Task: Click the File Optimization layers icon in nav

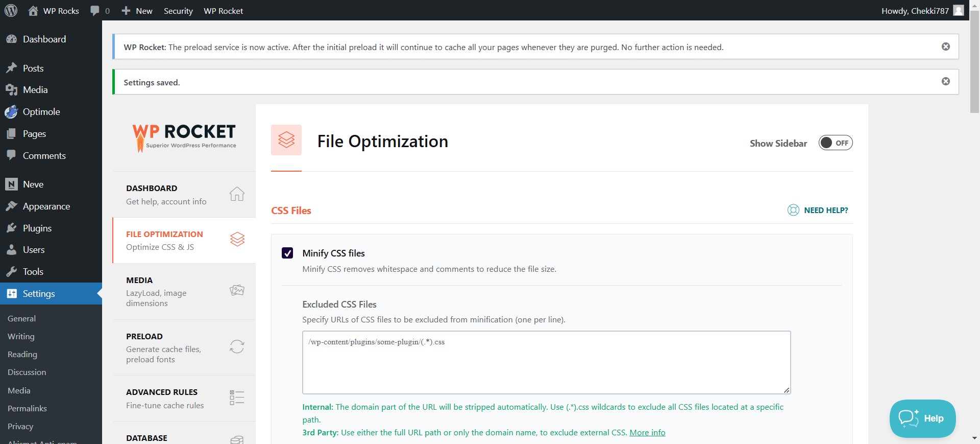Action: pyautogui.click(x=237, y=239)
